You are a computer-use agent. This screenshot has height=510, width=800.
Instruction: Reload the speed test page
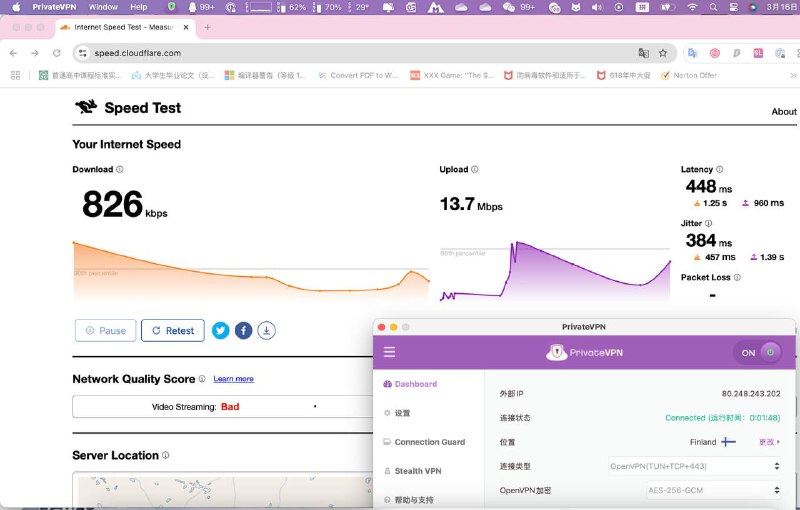[x=57, y=53]
